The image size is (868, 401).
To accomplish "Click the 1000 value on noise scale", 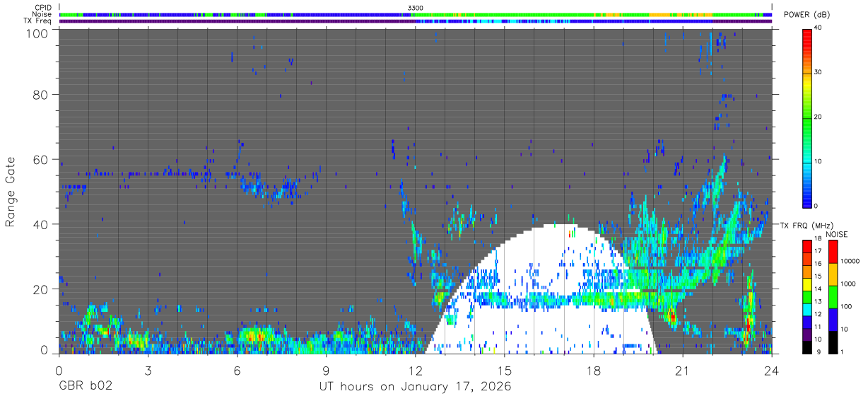I will pyautogui.click(x=848, y=283).
